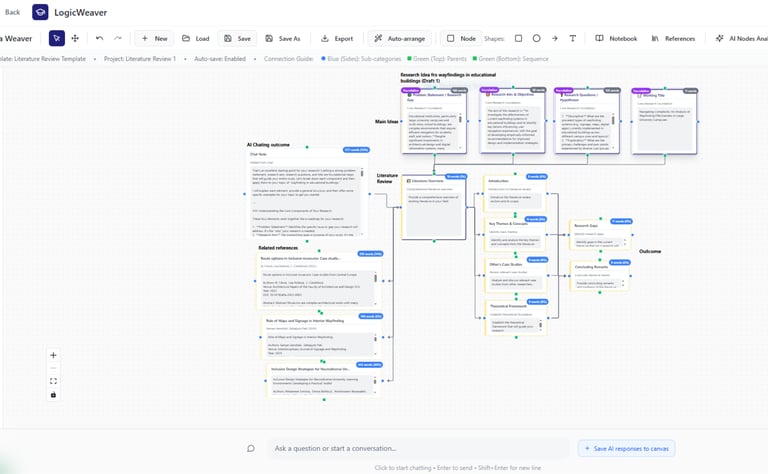Fit the canvas view to screen
This screenshot has width=768, height=474.
coord(53,381)
